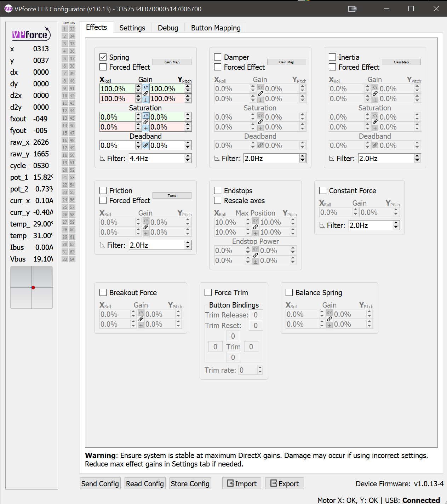Image resolution: width=447 pixels, height=504 pixels.
Task: Open the Debug tab
Action: pos(168,28)
